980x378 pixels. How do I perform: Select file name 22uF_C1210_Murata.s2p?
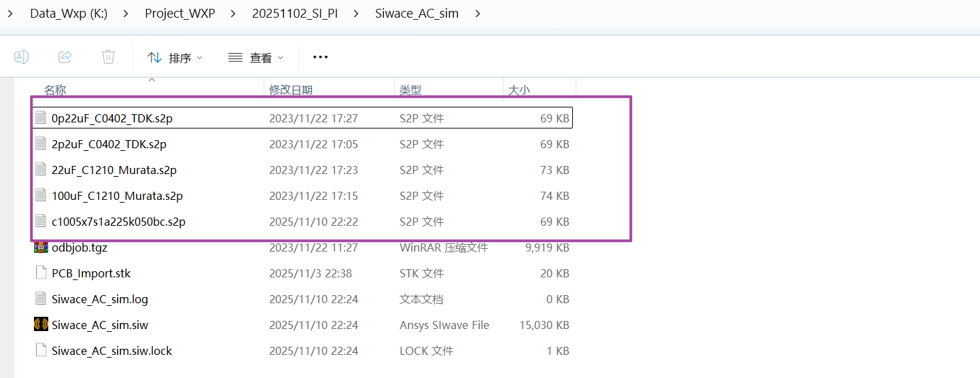114,170
